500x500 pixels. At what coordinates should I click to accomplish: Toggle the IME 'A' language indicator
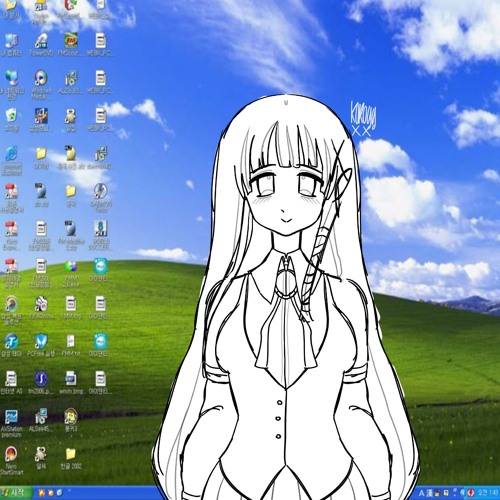(x=422, y=493)
